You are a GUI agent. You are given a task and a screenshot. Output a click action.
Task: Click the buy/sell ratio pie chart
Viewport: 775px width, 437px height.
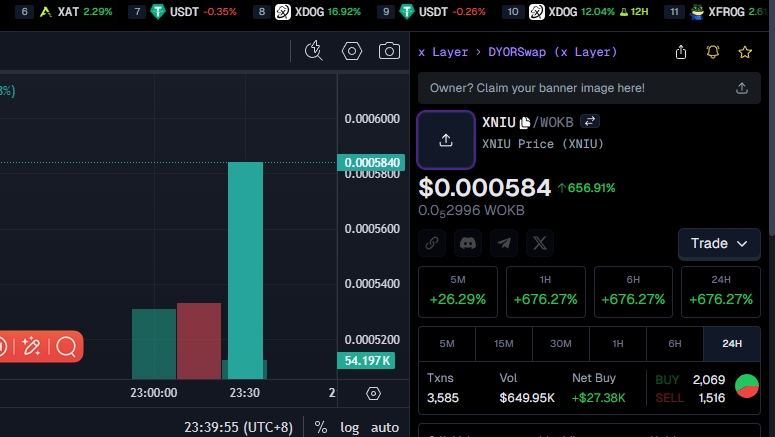(x=747, y=387)
